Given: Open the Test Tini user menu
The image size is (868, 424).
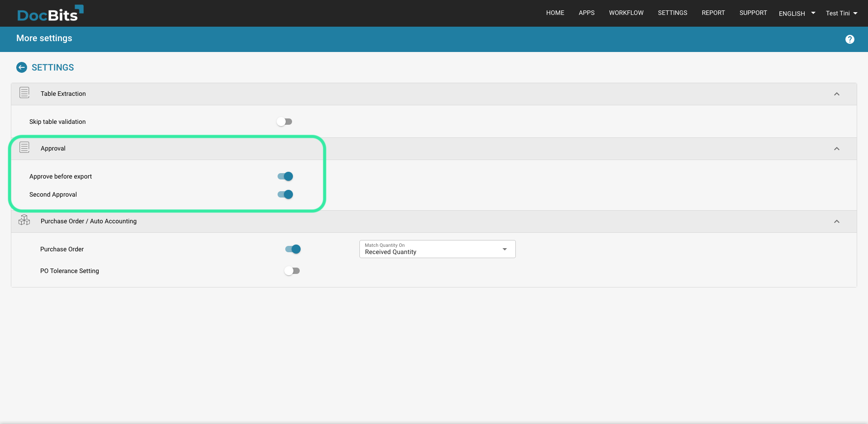Looking at the screenshot, I should point(841,14).
